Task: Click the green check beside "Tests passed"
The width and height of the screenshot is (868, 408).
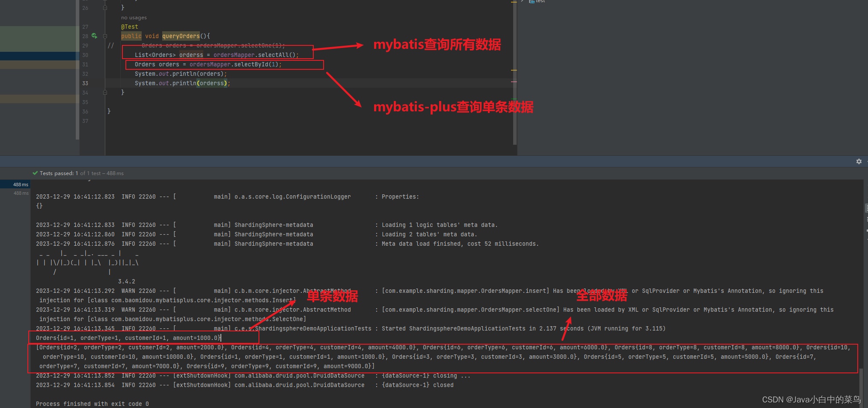Action: coord(35,173)
